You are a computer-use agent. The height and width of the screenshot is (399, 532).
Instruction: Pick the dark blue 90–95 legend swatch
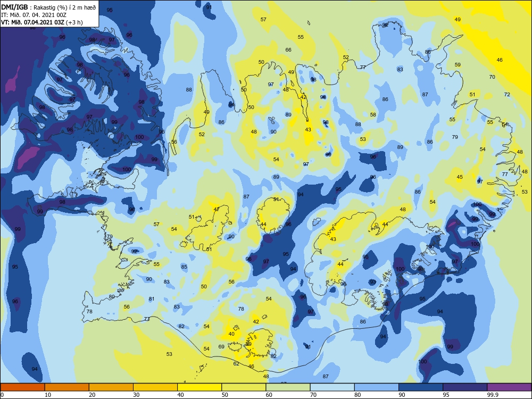point(421,387)
